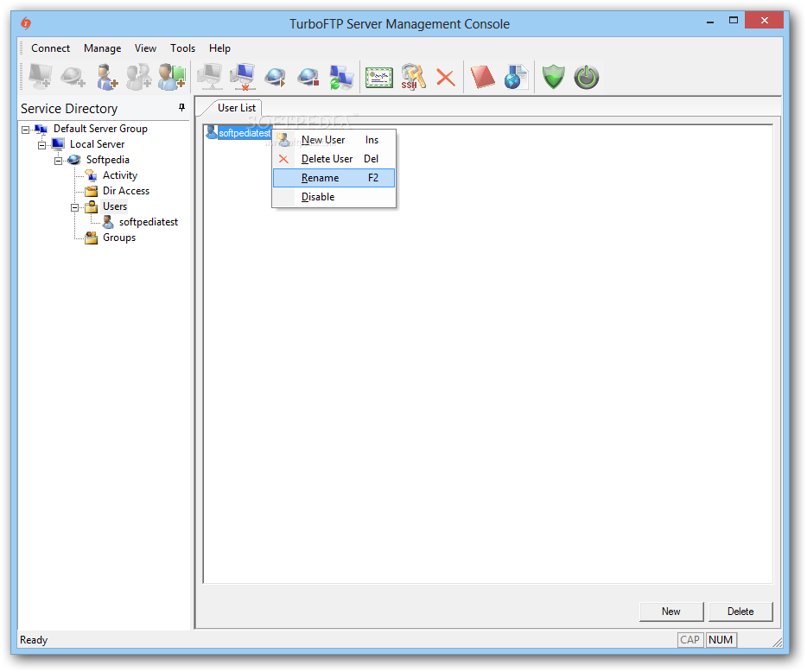Screen dimensions: 807x672
Task: Choose New User from context menu
Action: pyautogui.click(x=334, y=140)
